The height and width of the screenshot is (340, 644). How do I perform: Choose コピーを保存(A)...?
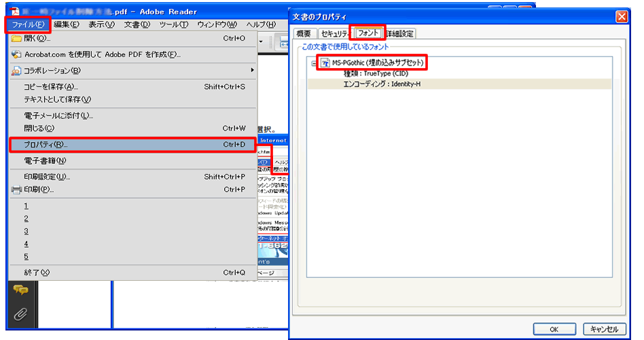(132, 87)
